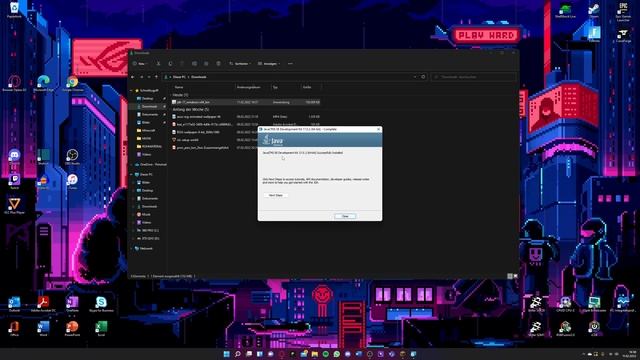
Task: Click the Next Steps button
Action: (276, 195)
